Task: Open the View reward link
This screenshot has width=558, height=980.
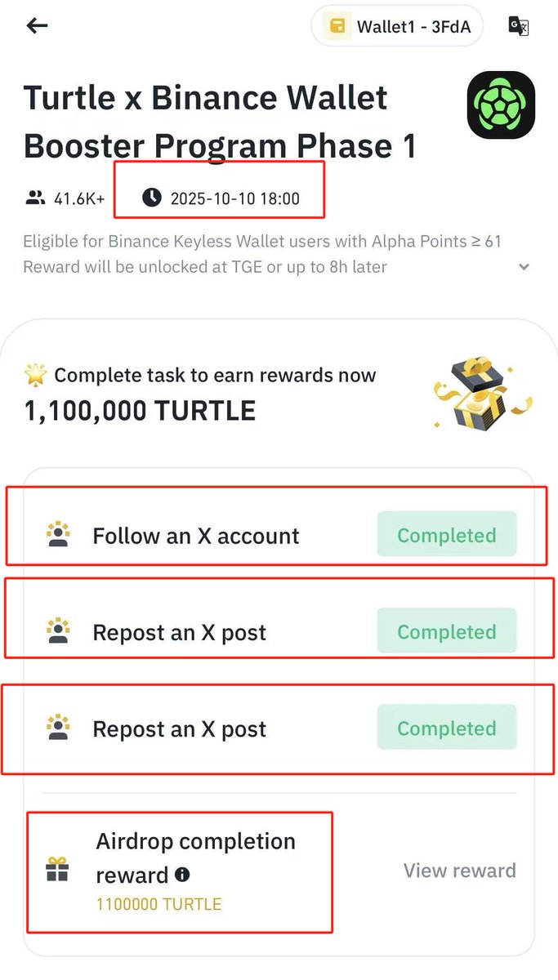Action: 459,871
